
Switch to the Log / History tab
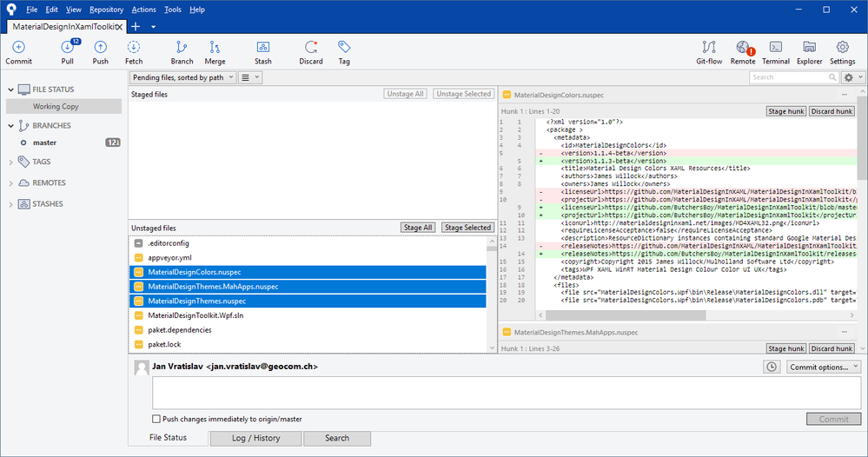point(255,438)
